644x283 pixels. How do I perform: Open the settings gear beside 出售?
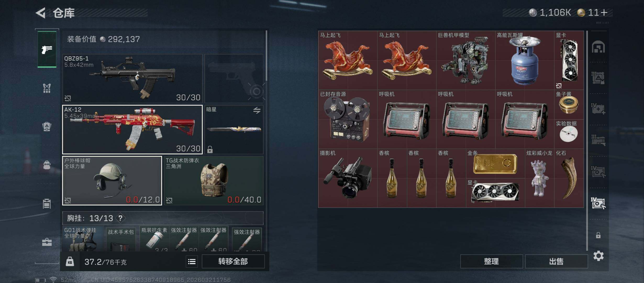[x=598, y=256]
